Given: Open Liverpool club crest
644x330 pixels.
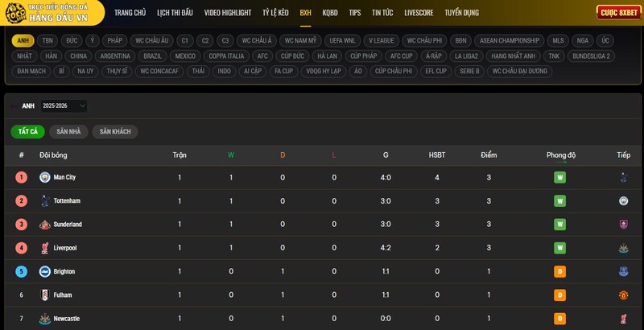Looking at the screenshot, I should tap(45, 248).
